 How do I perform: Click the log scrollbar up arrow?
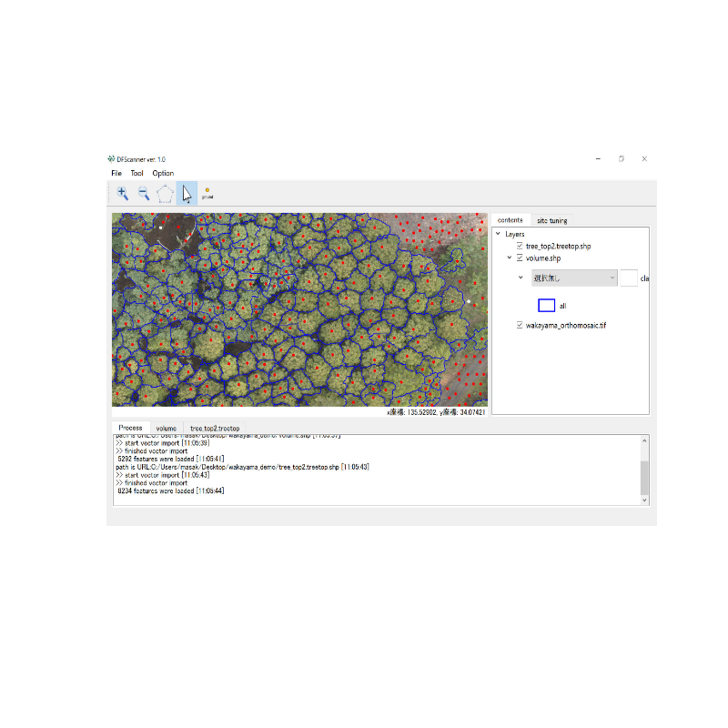tap(644, 440)
